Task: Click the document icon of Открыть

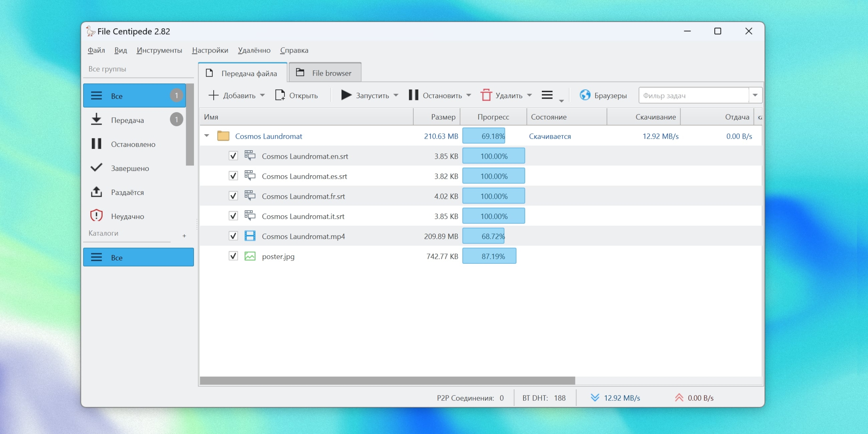Action: tap(280, 95)
